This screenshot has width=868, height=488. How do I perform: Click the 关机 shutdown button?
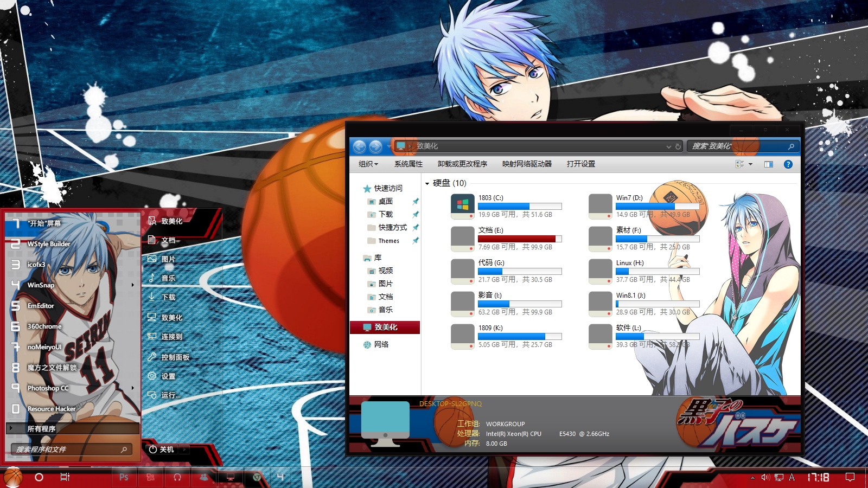pos(162,450)
